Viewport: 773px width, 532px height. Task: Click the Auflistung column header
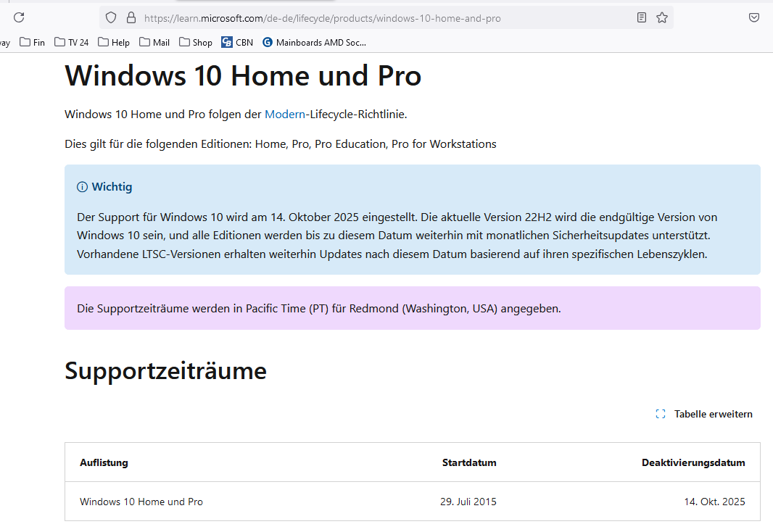[x=104, y=462]
